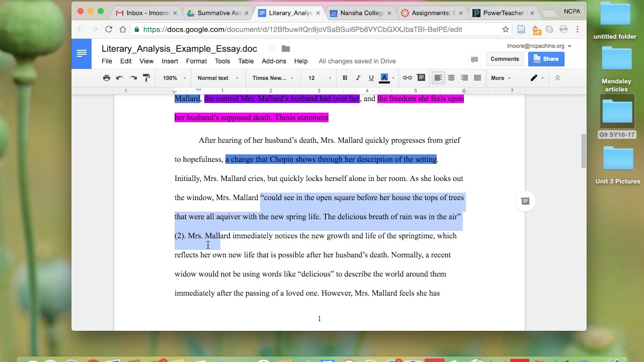Click the document vertical scrollbar thumb
Viewport: 644px width, 362px height.
pyautogui.click(x=584, y=151)
